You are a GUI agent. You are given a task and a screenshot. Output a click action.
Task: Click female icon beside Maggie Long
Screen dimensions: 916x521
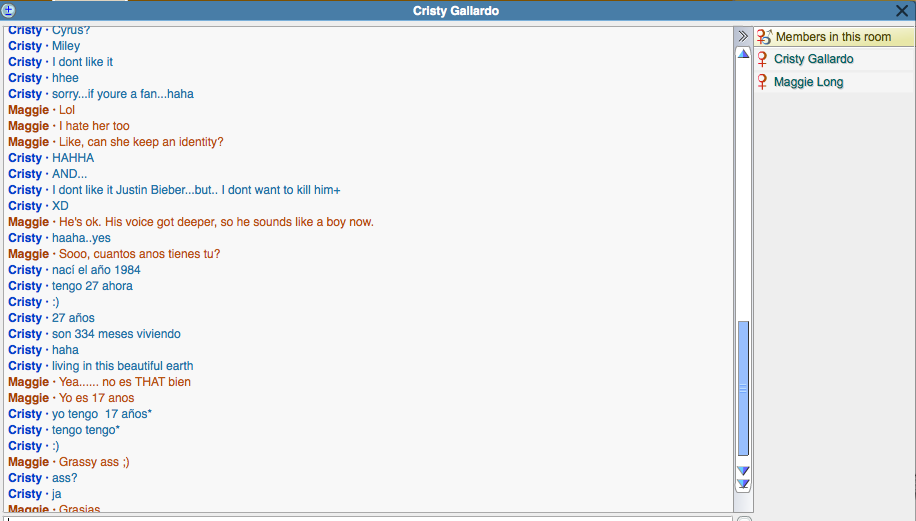pos(763,82)
